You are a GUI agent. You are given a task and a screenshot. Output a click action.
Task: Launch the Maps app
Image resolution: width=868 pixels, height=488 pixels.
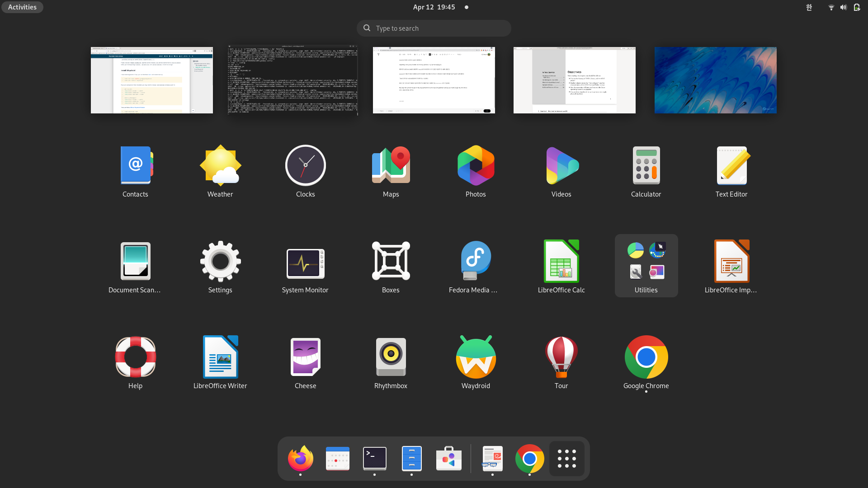pos(391,172)
